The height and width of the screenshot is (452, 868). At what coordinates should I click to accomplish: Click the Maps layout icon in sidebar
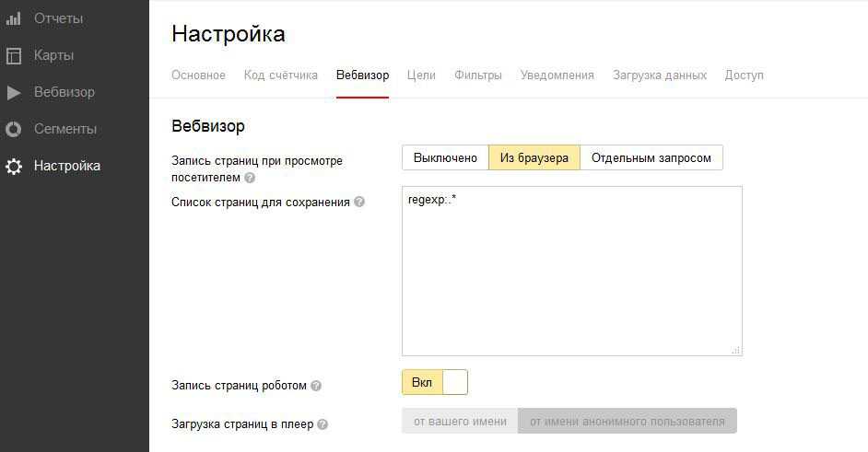(x=14, y=55)
